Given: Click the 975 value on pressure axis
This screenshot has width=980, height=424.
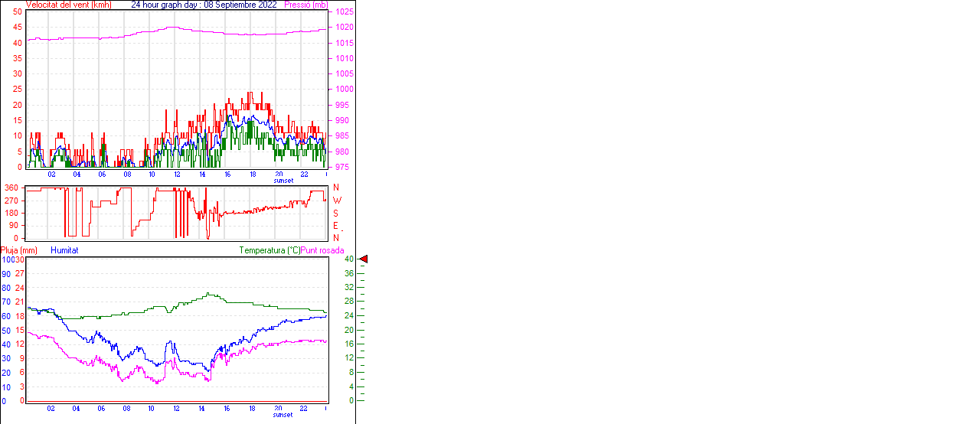Looking at the screenshot, I should coord(341,167).
